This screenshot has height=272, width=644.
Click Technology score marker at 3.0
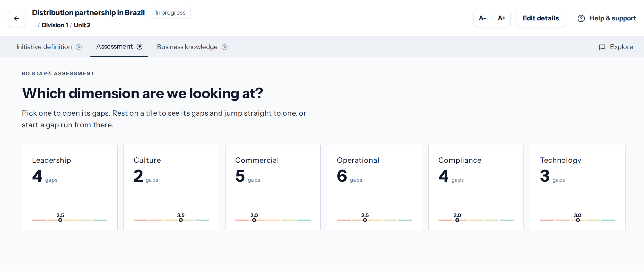pos(578,221)
